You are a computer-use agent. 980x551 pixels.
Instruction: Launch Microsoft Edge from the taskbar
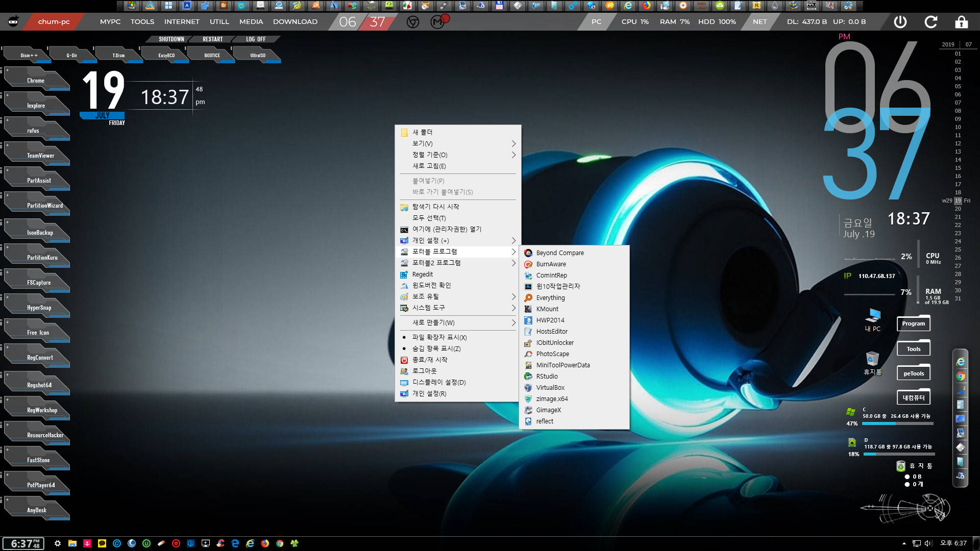click(235, 543)
